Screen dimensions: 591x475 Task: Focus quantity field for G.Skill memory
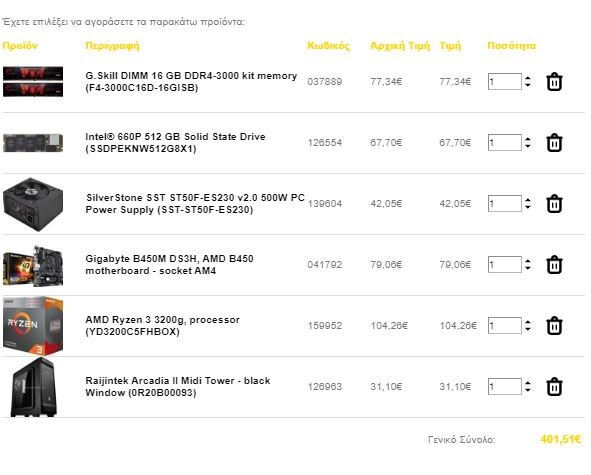coord(505,81)
